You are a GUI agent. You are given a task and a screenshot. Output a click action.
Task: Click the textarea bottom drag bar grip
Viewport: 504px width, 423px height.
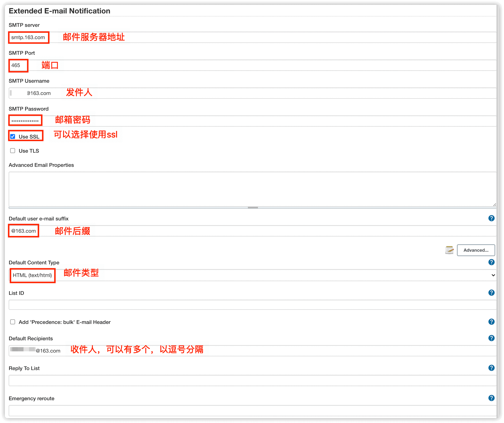[253, 208]
